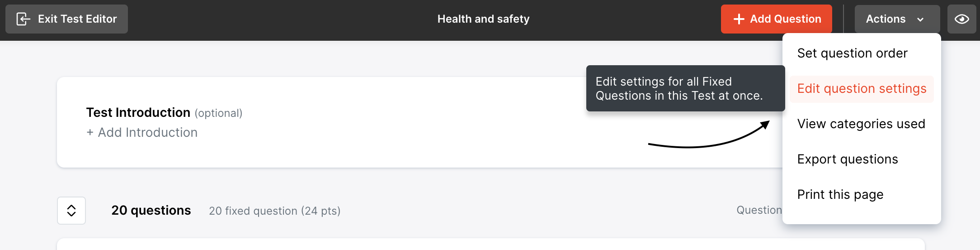Viewport: 980px width, 250px height.
Task: Open View categories used
Action: [861, 124]
